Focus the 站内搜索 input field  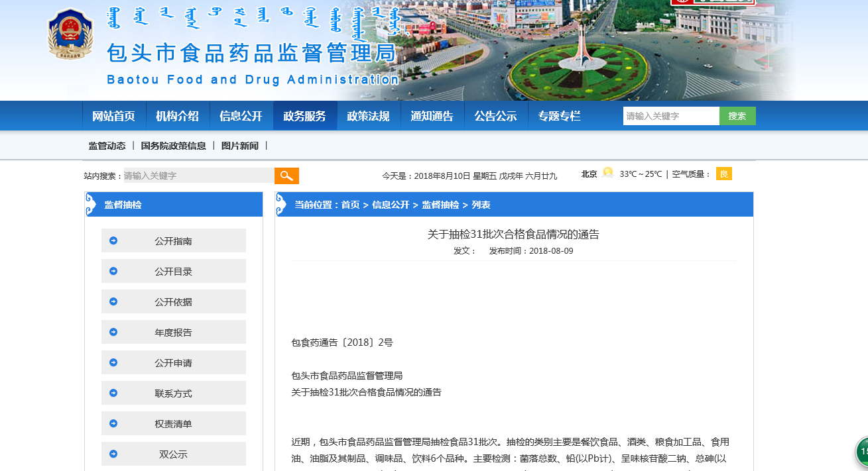(x=199, y=176)
